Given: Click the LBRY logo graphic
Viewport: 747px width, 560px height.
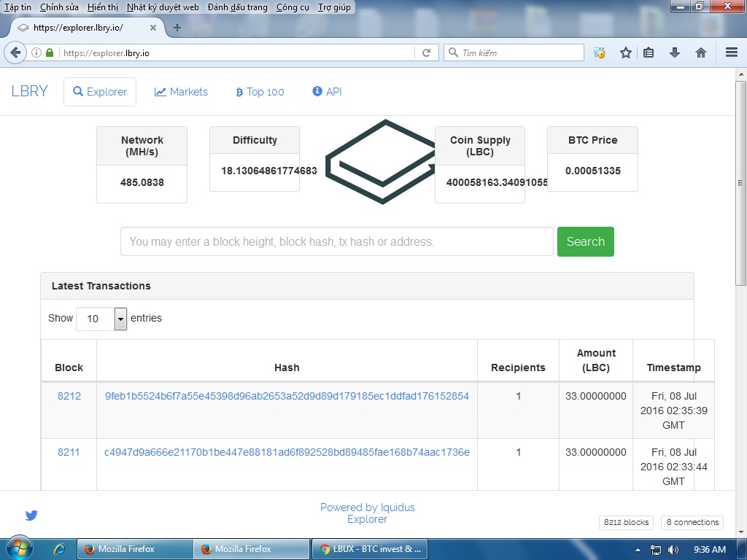Looking at the screenshot, I should point(381,161).
